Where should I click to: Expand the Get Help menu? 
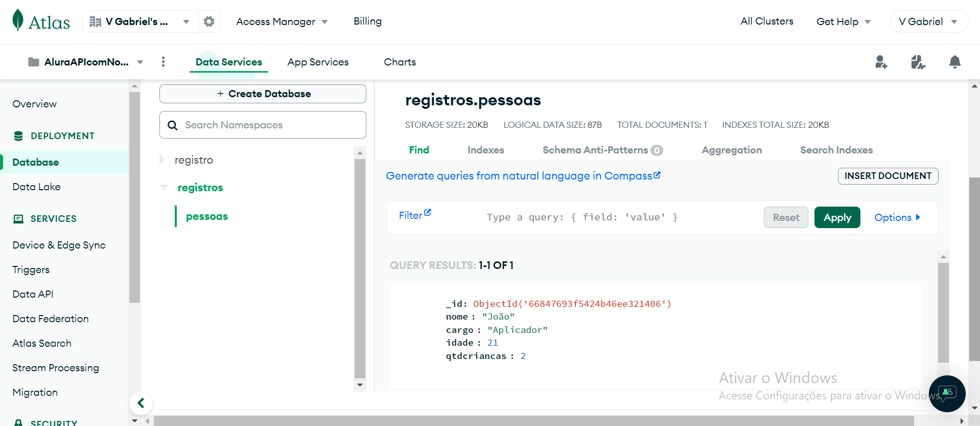pyautogui.click(x=844, y=21)
